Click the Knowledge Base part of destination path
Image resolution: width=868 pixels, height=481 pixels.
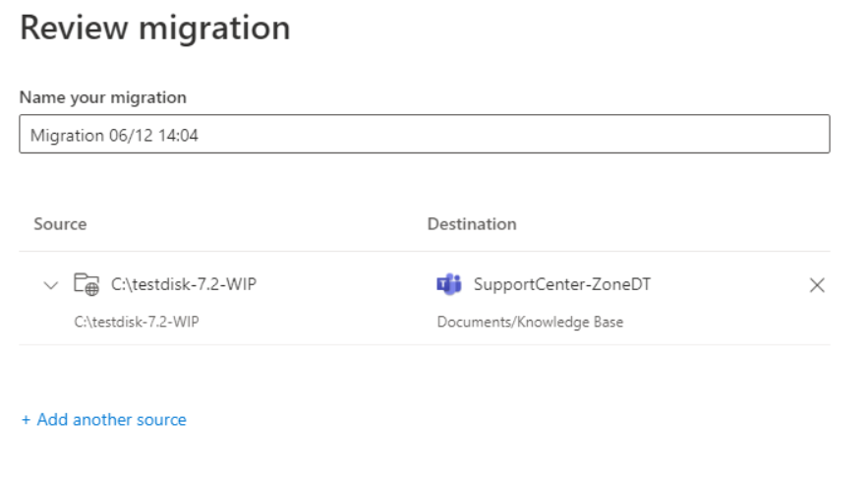pyautogui.click(x=570, y=322)
